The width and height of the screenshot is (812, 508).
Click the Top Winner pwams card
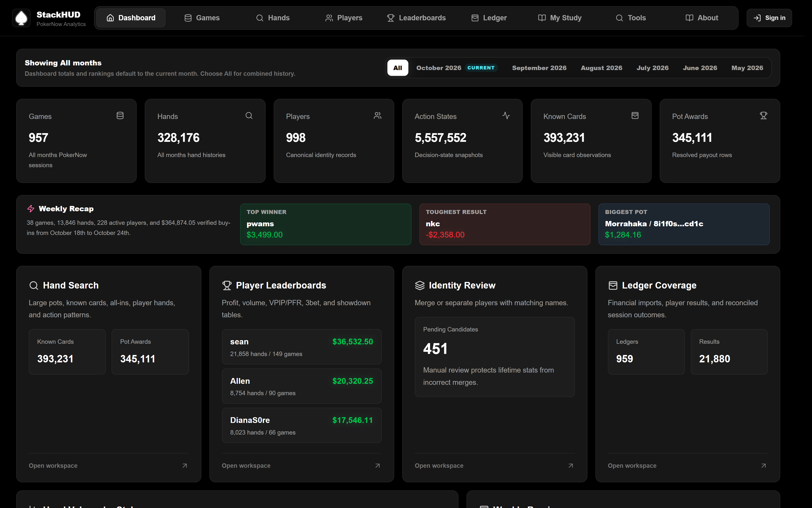point(325,224)
